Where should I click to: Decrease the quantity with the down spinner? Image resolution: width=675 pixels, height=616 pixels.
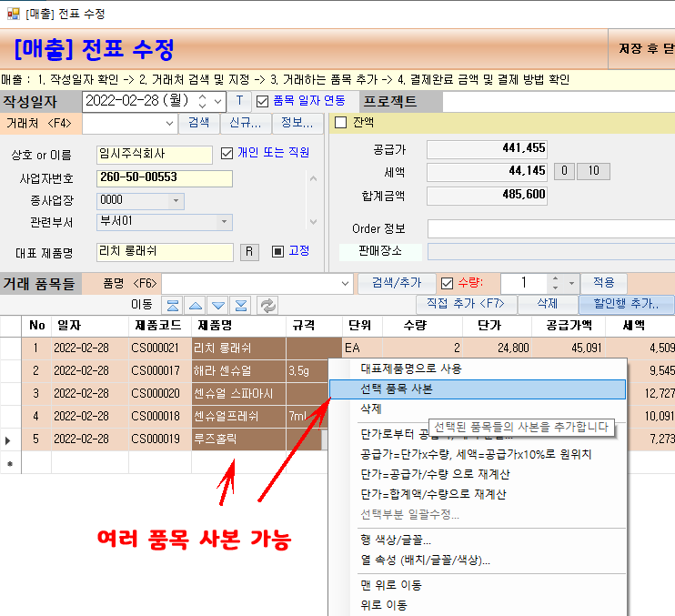click(x=555, y=288)
